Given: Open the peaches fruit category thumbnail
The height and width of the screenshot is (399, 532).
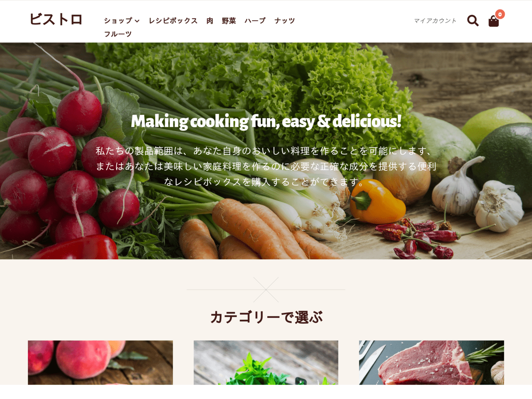Looking at the screenshot, I should coord(100,362).
